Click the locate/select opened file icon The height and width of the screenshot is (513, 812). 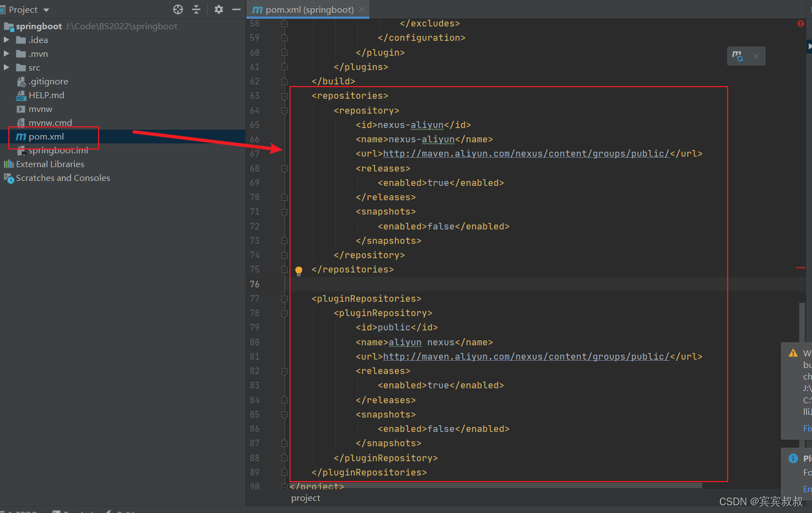[x=178, y=9]
